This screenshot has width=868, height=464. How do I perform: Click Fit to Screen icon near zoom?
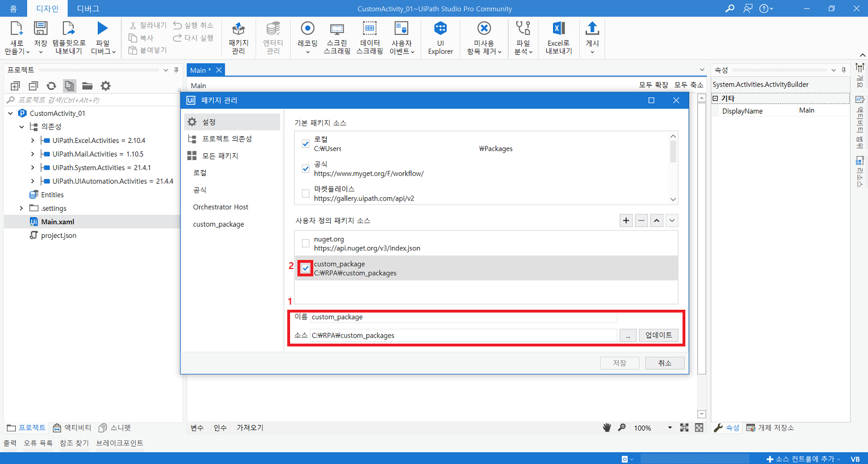pos(684,428)
